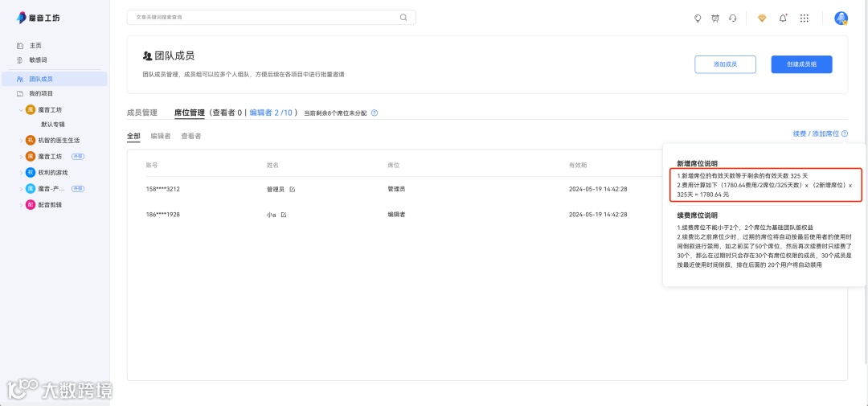Open the lightbulb tips icon

tap(698, 18)
